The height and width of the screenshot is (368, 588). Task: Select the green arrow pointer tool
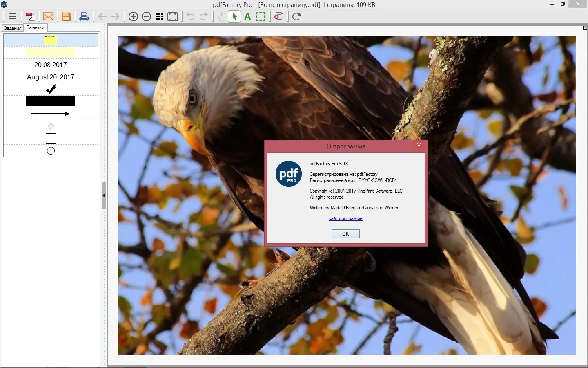(234, 17)
